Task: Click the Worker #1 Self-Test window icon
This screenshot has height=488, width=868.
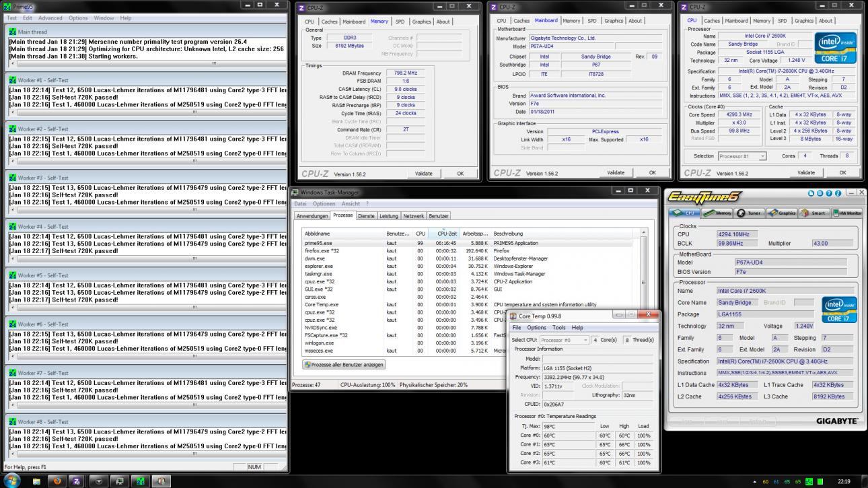Action: tap(12, 80)
